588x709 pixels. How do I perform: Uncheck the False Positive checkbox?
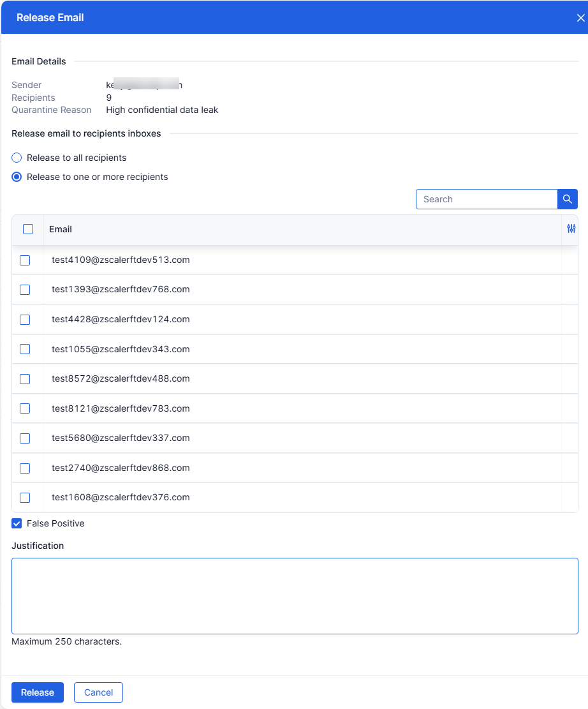click(17, 523)
